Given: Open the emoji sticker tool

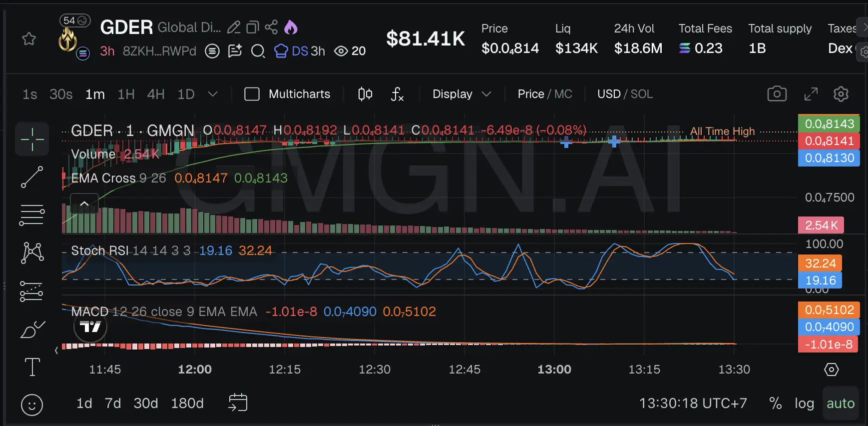Looking at the screenshot, I should pos(32,405).
